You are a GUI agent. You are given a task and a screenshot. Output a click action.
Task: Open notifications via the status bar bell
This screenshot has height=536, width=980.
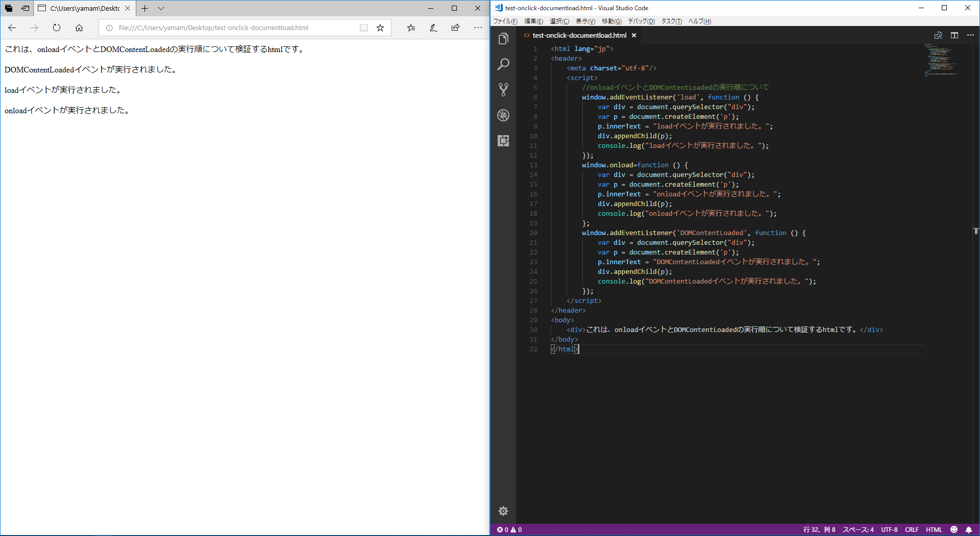(969, 529)
